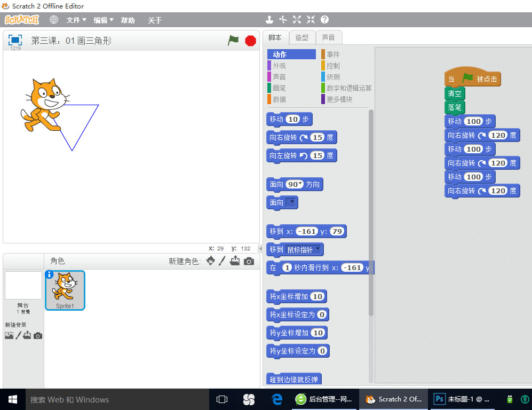The height and width of the screenshot is (410, 532).
Task: Switch to the 脚本 tab
Action: click(275, 37)
